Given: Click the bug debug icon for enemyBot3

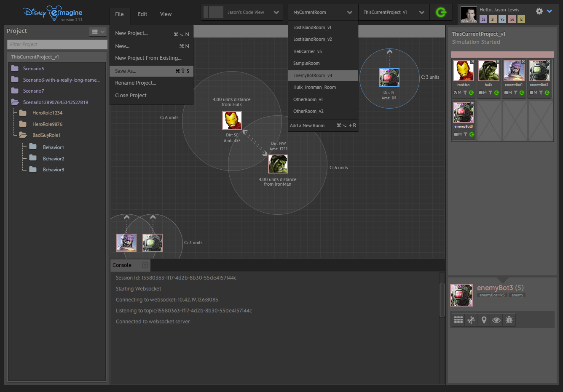Looking at the screenshot, I should click(x=509, y=320).
